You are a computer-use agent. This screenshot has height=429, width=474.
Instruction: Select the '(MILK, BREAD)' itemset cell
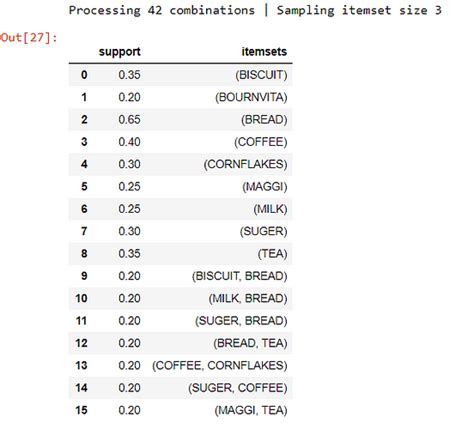pos(248,298)
